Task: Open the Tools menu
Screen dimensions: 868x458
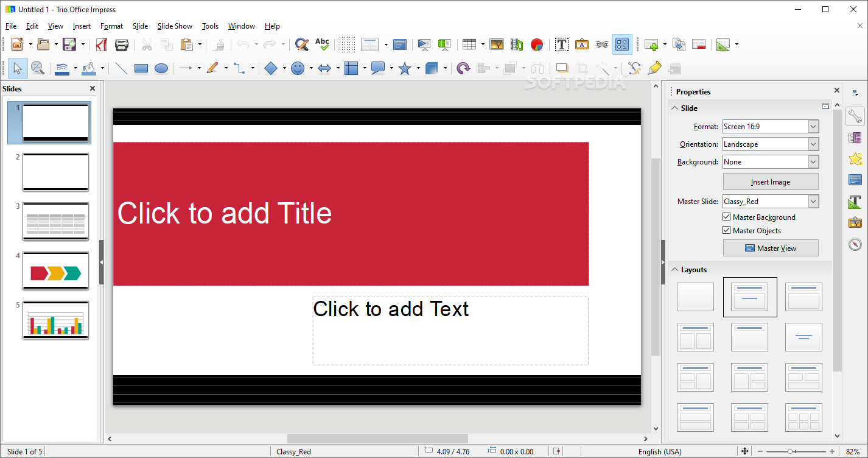Action: pyautogui.click(x=210, y=26)
